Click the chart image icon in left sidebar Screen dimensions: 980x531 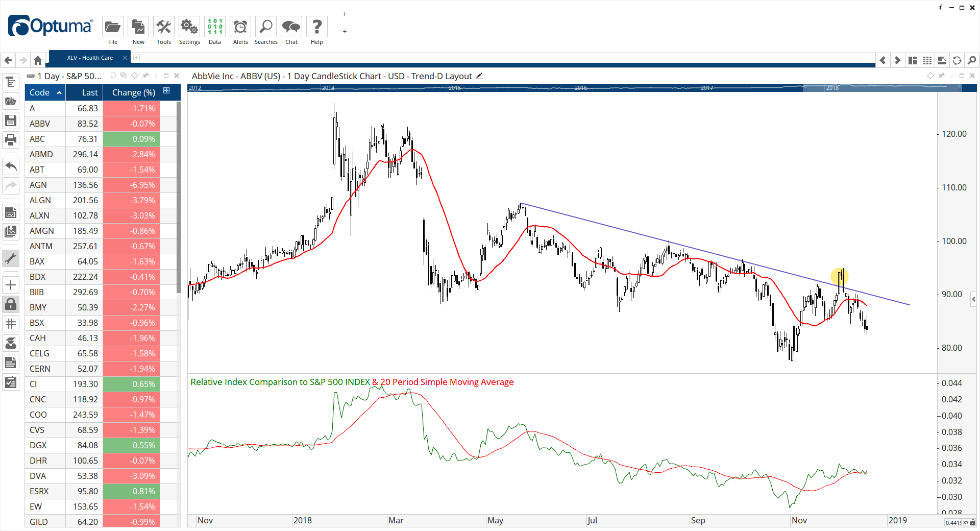(x=11, y=212)
